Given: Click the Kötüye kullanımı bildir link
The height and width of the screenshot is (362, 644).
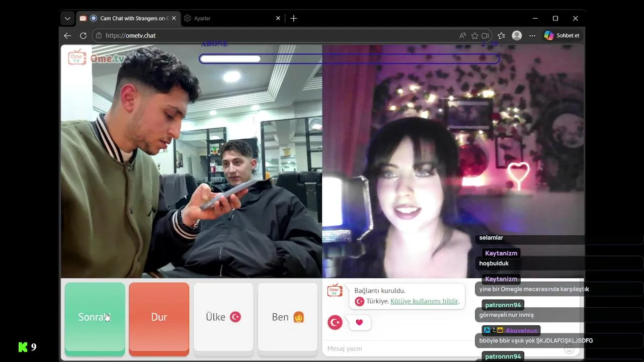Looking at the screenshot, I should (424, 301).
